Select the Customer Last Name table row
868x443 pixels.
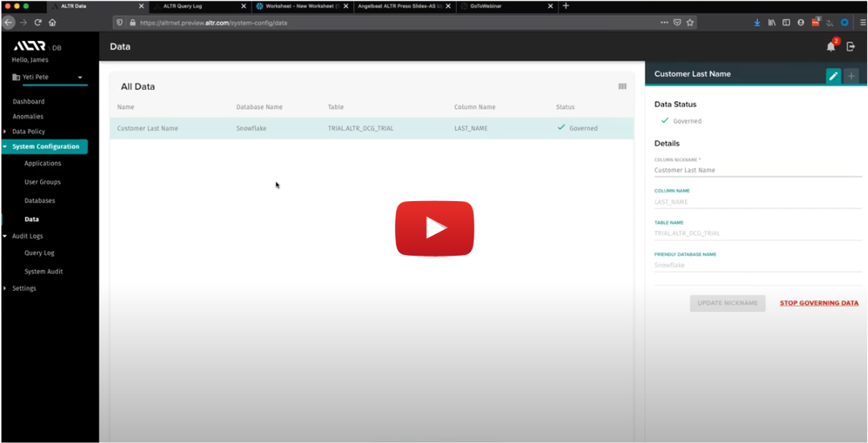click(x=372, y=128)
